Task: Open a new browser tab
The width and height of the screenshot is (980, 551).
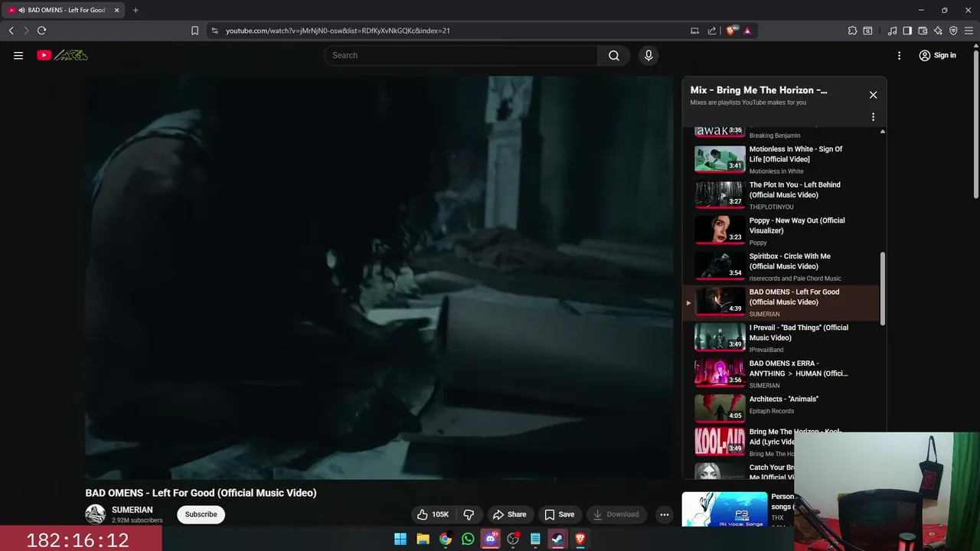Action: (136, 10)
